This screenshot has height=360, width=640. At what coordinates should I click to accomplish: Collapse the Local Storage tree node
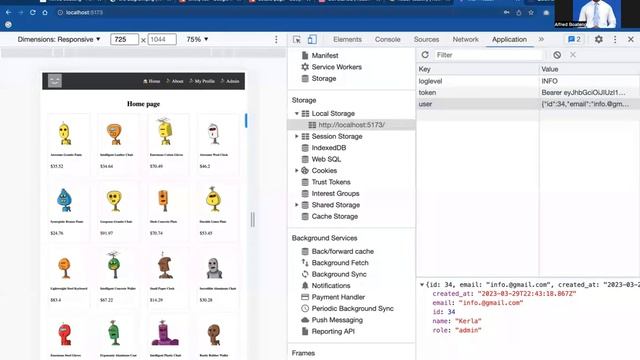coord(297,113)
